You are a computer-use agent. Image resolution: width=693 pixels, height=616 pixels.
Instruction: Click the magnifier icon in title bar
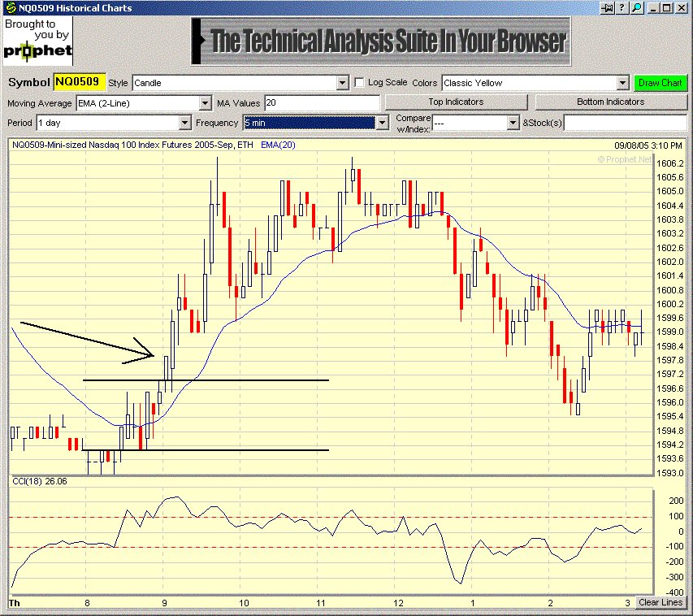[x=636, y=7]
